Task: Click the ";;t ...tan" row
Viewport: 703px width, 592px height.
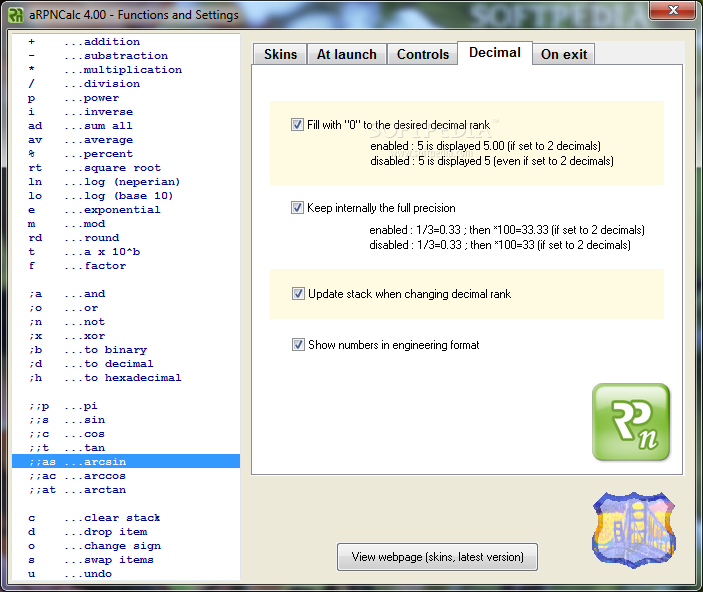Action: click(126, 448)
